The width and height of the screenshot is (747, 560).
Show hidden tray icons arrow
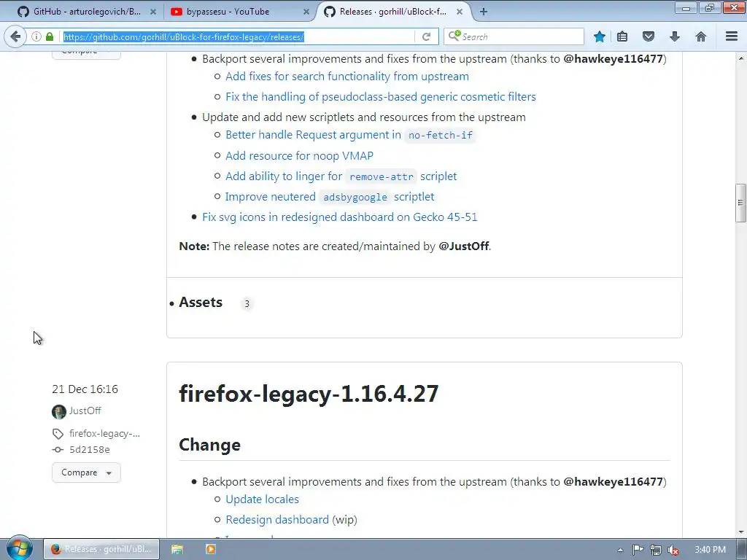tap(620, 550)
